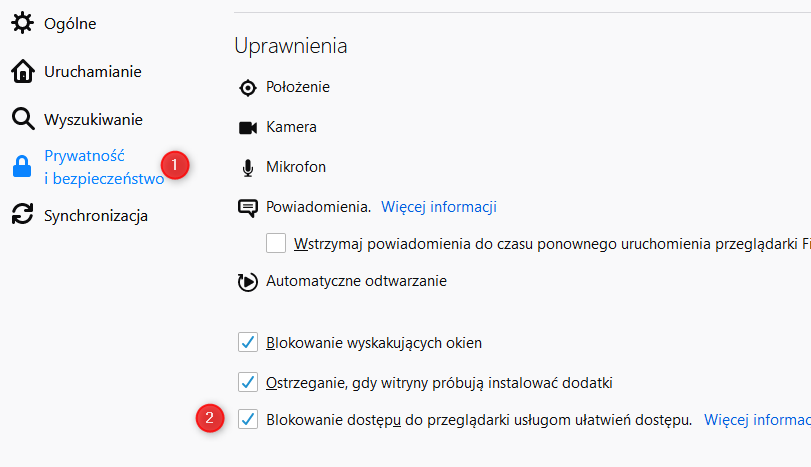Go to Synchronizacja settings page

pyautogui.click(x=96, y=216)
